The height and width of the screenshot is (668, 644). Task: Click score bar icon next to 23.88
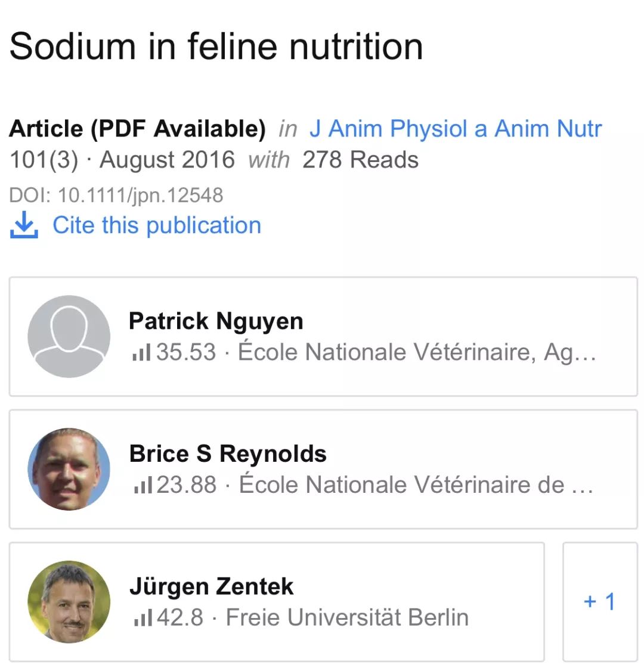point(142,486)
